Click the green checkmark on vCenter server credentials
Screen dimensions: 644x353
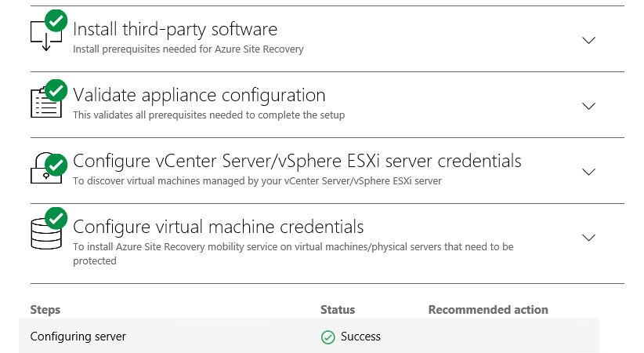click(x=56, y=165)
